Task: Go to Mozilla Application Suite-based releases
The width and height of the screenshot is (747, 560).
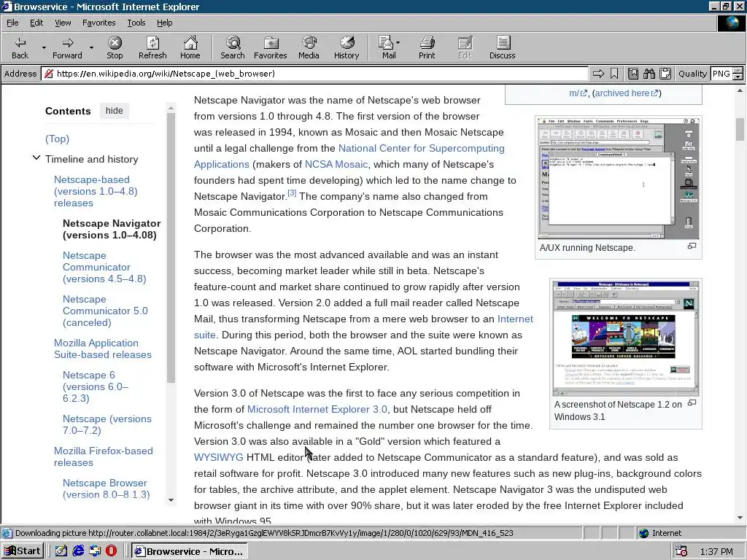Action: (102, 349)
